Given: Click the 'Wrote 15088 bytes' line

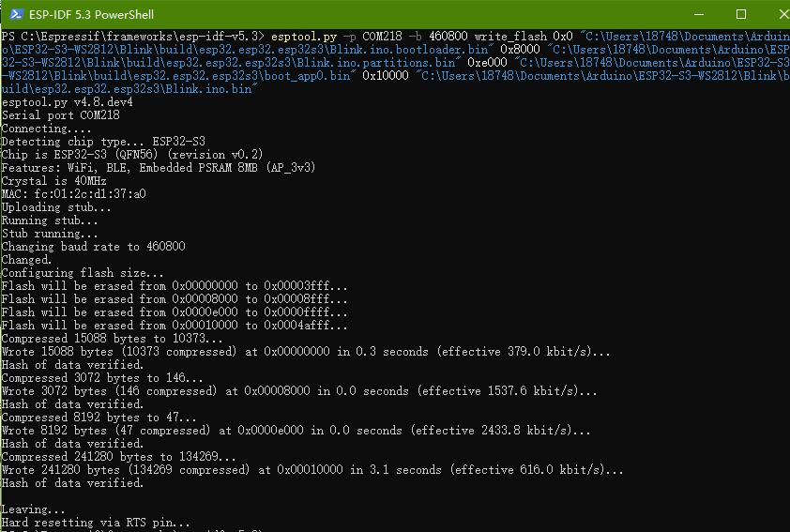Looking at the screenshot, I should pos(306,352).
